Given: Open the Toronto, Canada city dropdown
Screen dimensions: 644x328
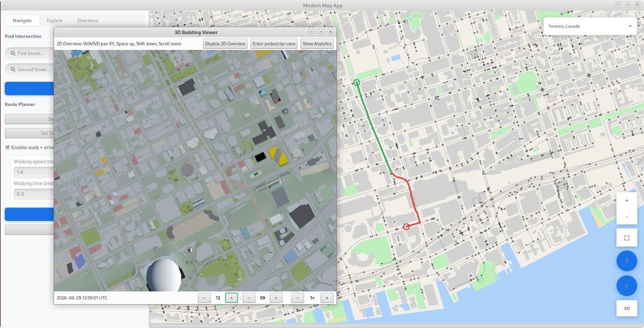Looking at the screenshot, I should (590, 26).
